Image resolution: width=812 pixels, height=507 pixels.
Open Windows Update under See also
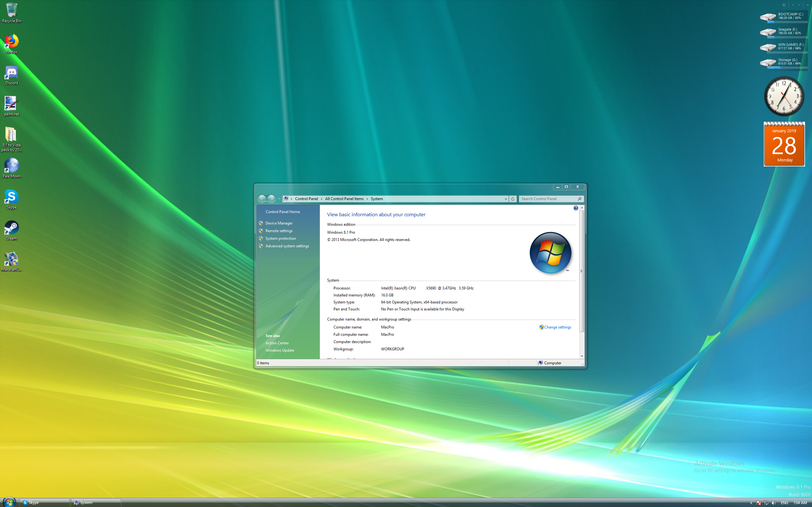click(280, 350)
